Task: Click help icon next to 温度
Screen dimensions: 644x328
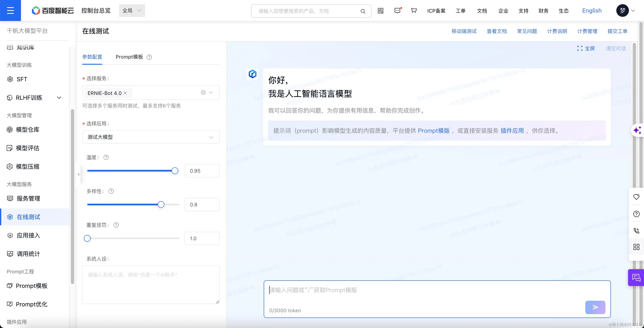Action: [106, 157]
